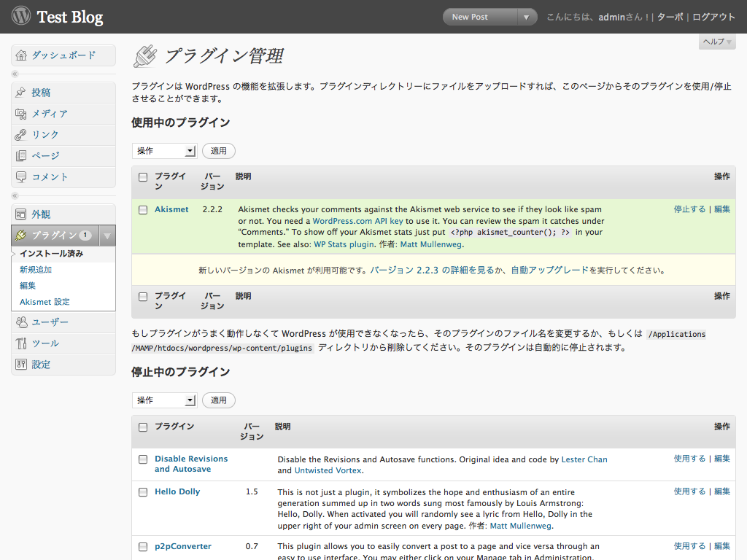Click the ページ pages icon
The height and width of the screenshot is (560, 747).
click(20, 156)
